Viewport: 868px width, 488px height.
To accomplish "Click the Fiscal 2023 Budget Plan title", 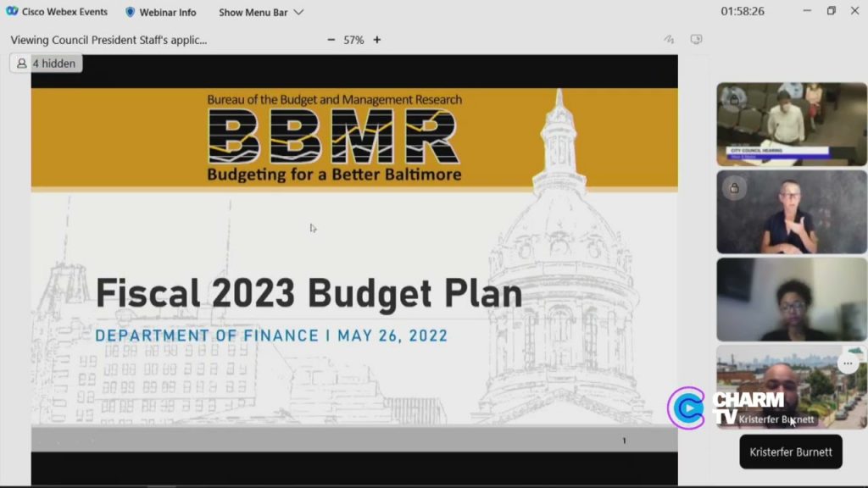I will [x=309, y=293].
